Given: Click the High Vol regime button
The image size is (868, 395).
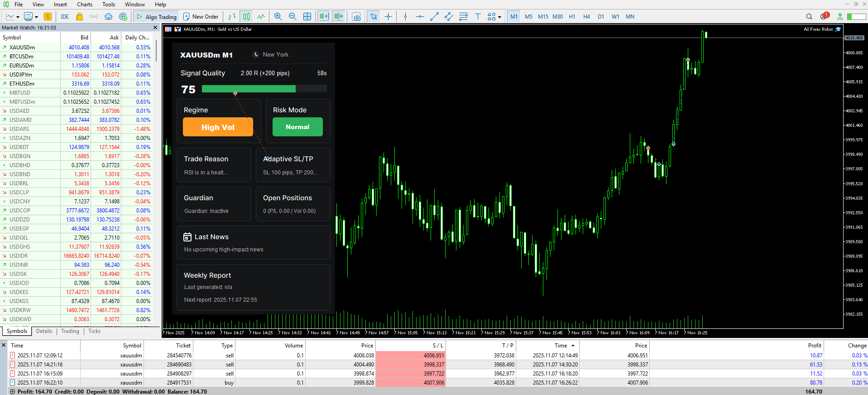Looking at the screenshot, I should click(218, 127).
